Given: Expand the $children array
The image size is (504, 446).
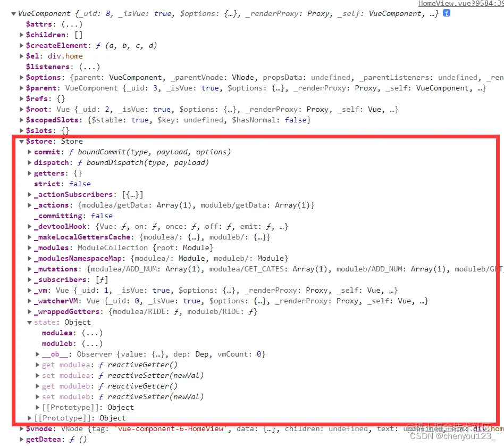Looking at the screenshot, I should coord(22,35).
